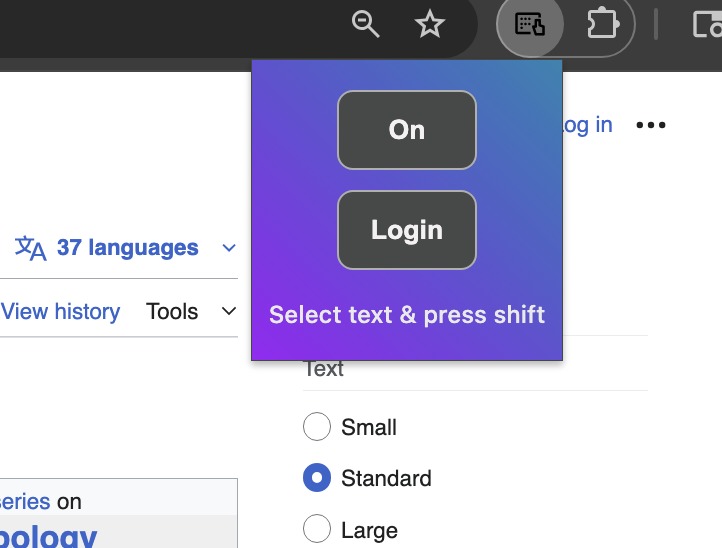The height and width of the screenshot is (548, 722).
Task: Expand the Tools dropdown chevron
Action: 229,311
